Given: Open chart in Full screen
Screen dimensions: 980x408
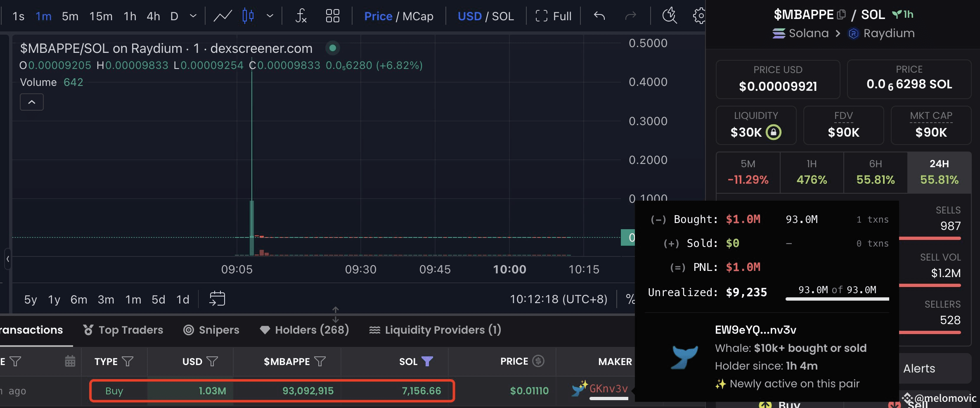Looking at the screenshot, I should [553, 16].
